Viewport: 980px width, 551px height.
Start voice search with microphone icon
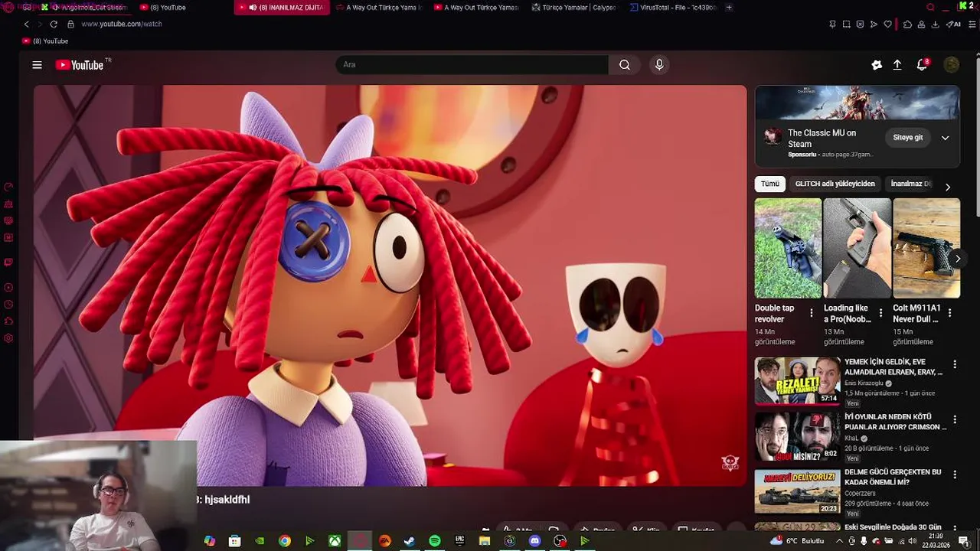tap(659, 65)
